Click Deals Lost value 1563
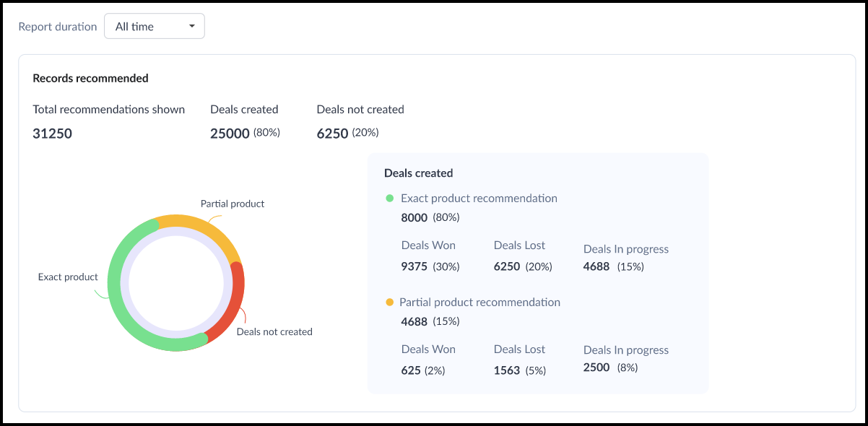The width and height of the screenshot is (868, 426). click(x=507, y=370)
